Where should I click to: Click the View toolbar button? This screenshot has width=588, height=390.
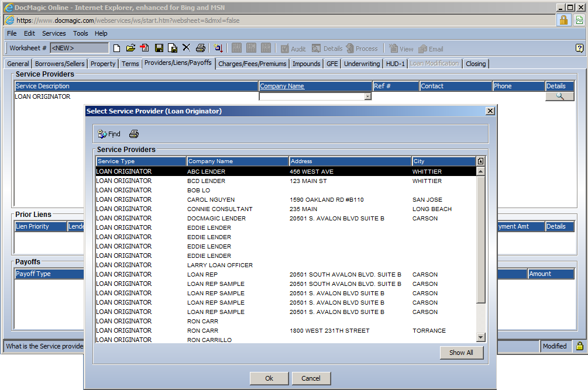[401, 49]
